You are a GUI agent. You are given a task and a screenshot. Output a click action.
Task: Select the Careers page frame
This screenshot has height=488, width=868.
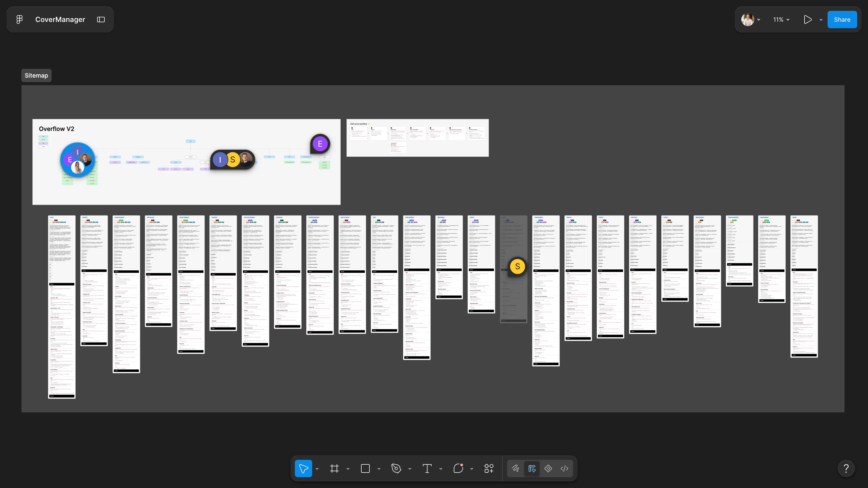[611, 277]
